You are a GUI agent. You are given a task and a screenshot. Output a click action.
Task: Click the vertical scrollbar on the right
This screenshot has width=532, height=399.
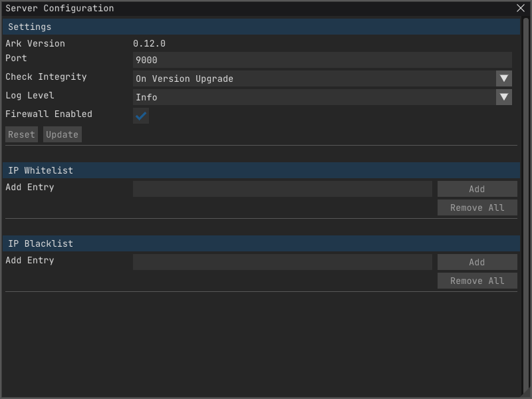526,199
